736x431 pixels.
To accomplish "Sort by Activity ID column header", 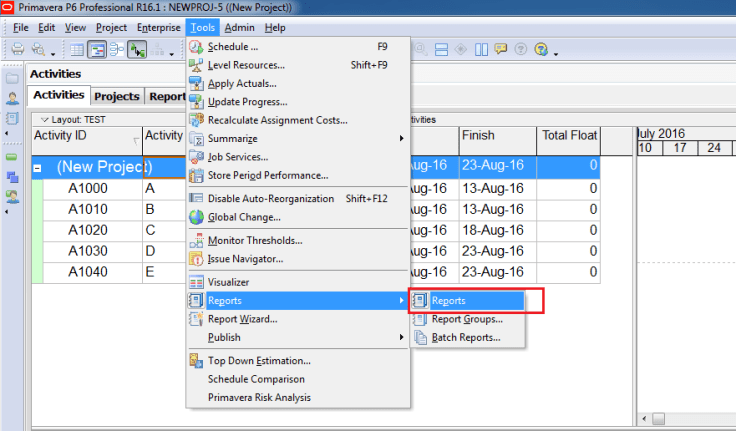I will click(87, 140).
